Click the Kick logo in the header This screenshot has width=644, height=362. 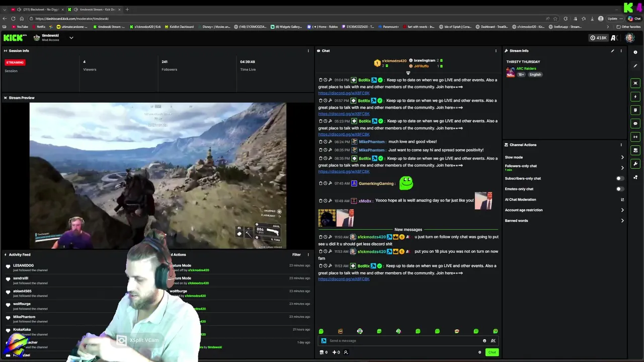point(15,38)
